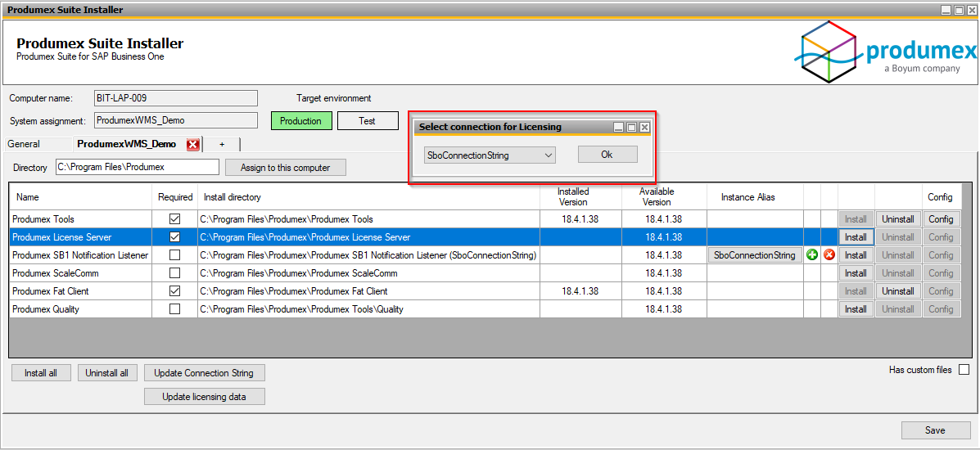
Task: Click the Install directory column header
Action: click(368, 197)
